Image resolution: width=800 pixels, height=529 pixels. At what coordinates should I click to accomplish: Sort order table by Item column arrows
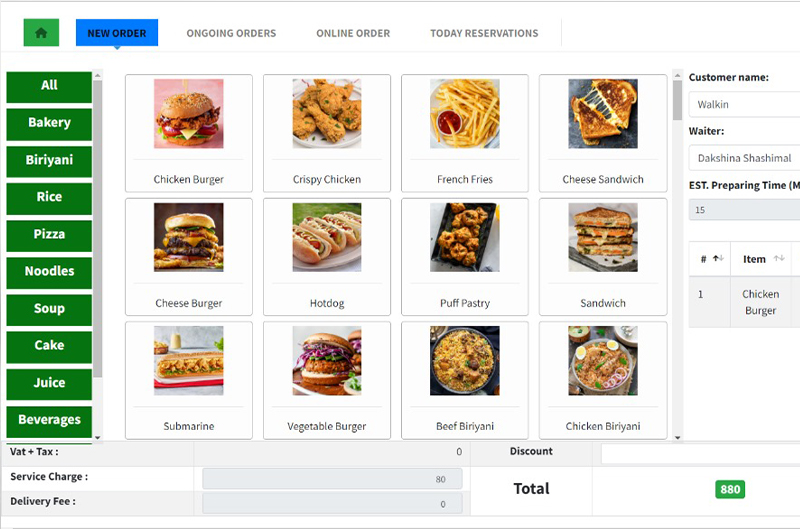779,259
